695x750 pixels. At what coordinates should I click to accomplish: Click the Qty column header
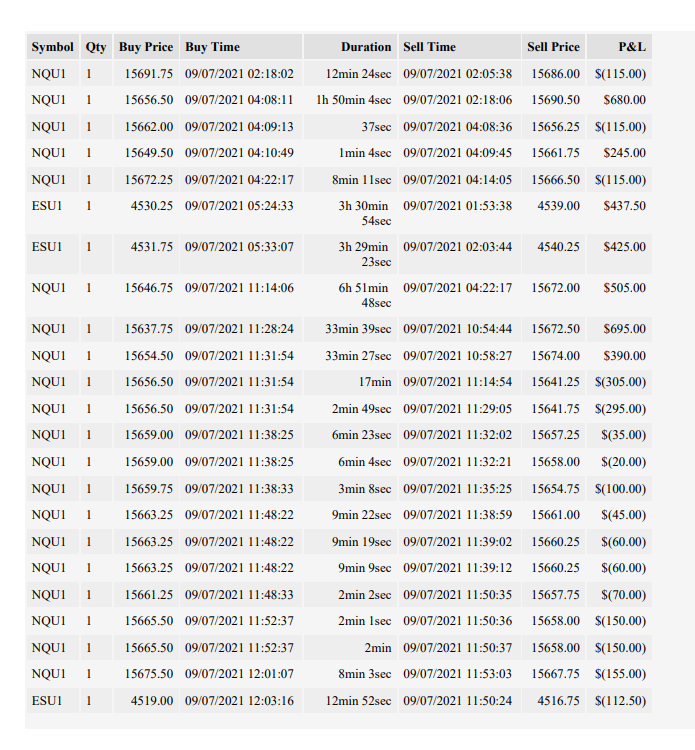tap(96, 47)
